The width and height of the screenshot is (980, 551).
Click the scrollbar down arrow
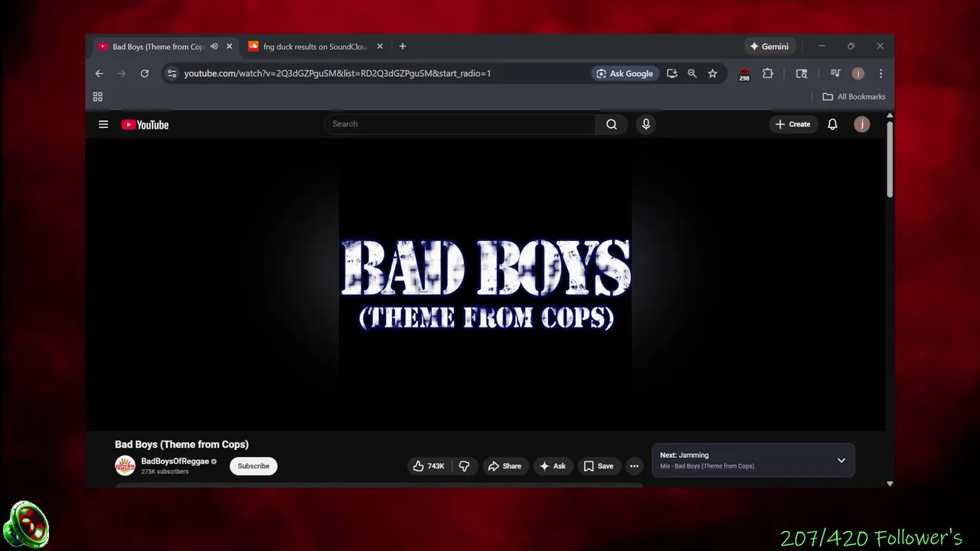[890, 484]
